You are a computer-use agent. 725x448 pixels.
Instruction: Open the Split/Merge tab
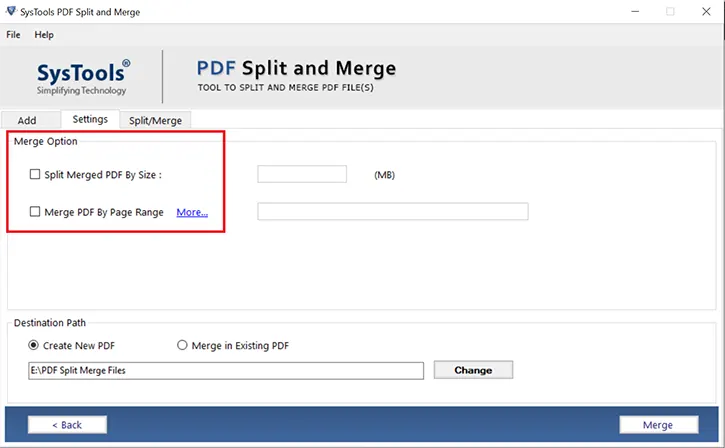coord(155,120)
